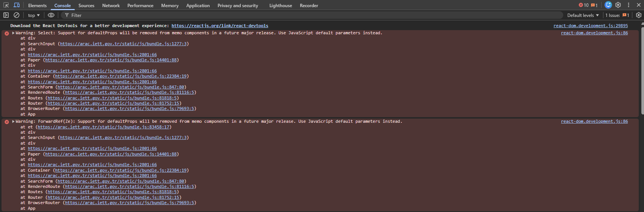Switch to the Lighthouse tab
This screenshot has height=212, width=644.
[280, 6]
